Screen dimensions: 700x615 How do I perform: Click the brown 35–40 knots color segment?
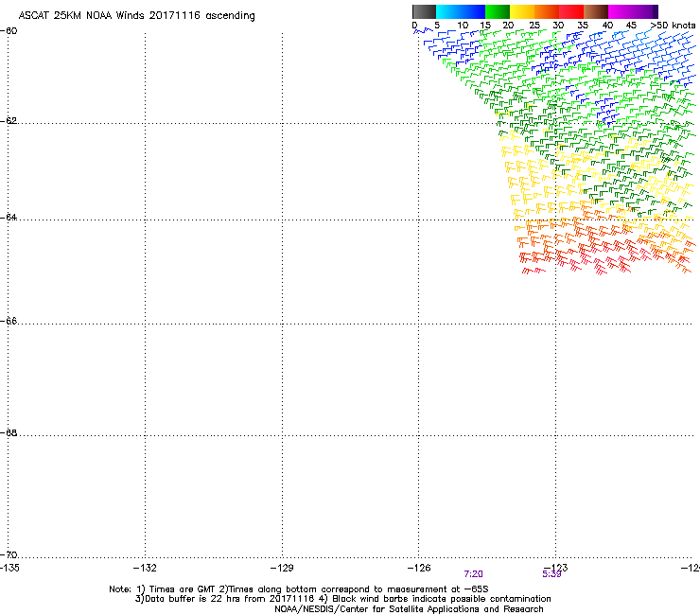[x=596, y=11]
